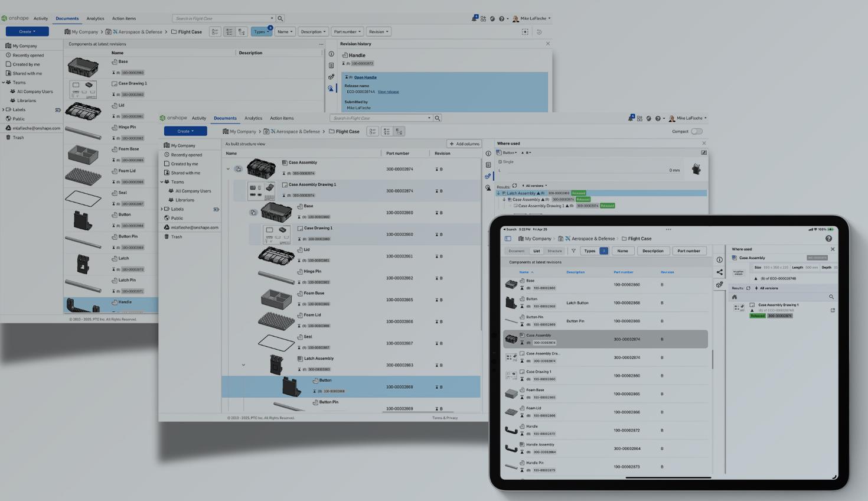Open the Part number filter dropdown
The height and width of the screenshot is (501, 868).
(347, 32)
